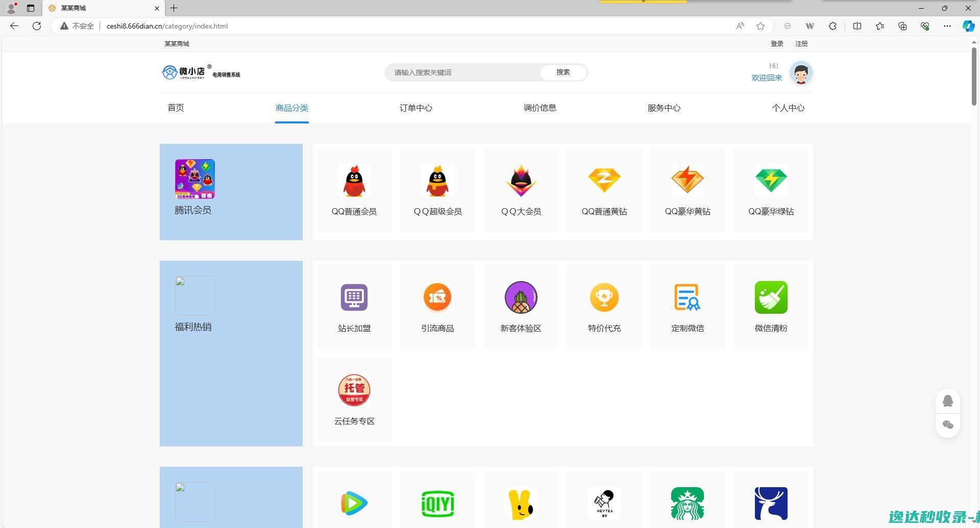The image size is (980, 528).
Task: Open the 站长加盟 purple icon
Action: pyautogui.click(x=354, y=297)
